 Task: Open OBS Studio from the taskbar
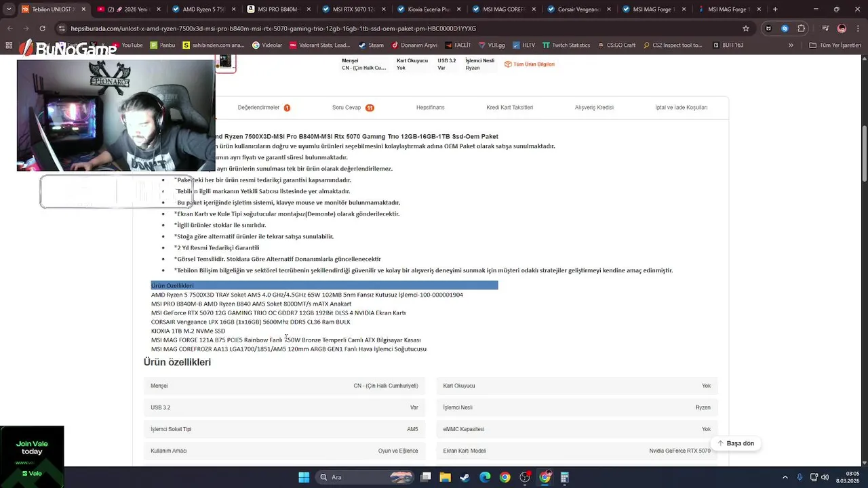coord(525,477)
